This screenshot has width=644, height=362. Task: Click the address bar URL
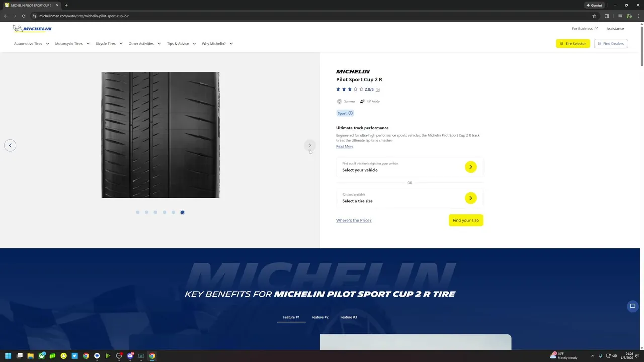[x=84, y=16]
